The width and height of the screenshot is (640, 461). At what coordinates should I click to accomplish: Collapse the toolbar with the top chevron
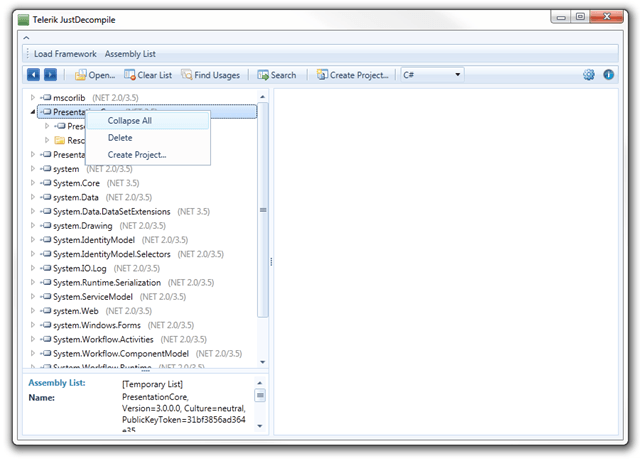[27, 38]
